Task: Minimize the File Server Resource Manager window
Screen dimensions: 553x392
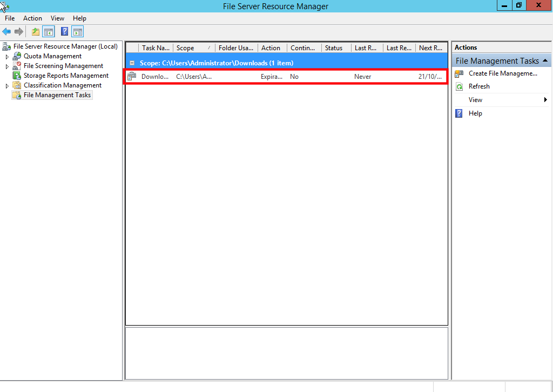Action: [505, 5]
